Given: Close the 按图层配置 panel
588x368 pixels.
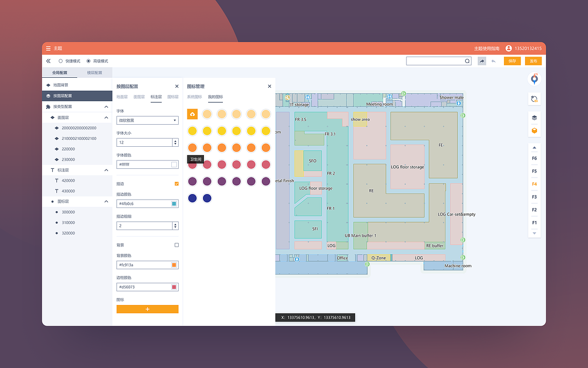Looking at the screenshot, I should [x=177, y=86].
